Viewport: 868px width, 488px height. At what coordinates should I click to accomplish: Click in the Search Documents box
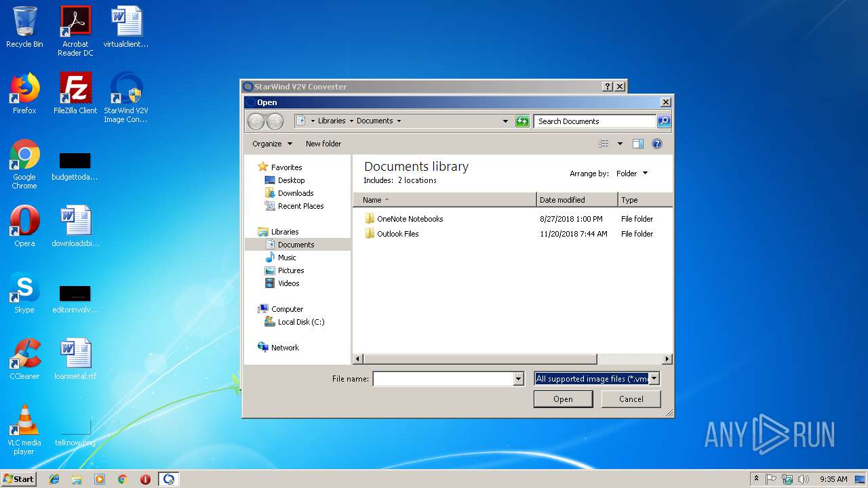point(595,121)
